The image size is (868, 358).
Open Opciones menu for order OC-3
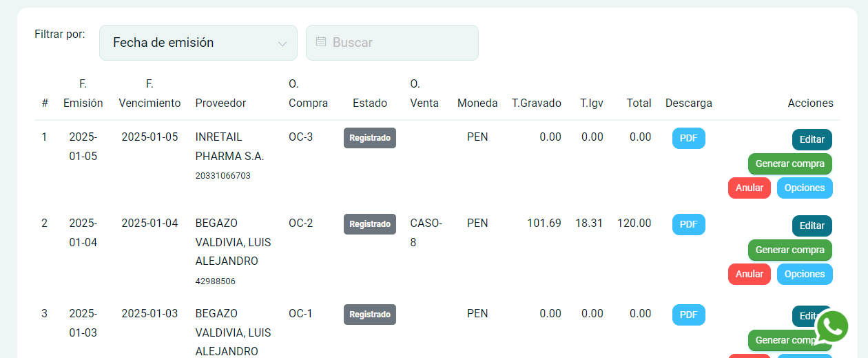[804, 188]
